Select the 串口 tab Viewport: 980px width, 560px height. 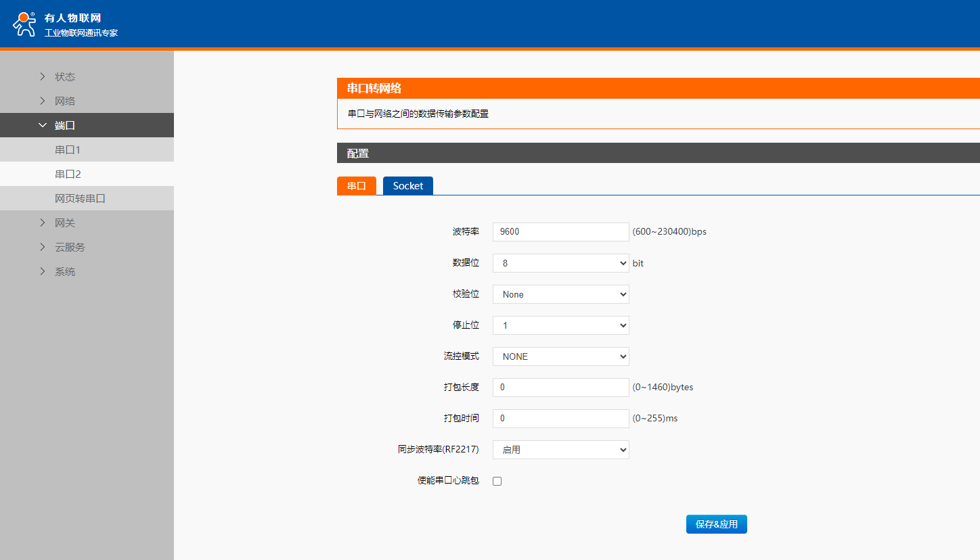(x=357, y=186)
